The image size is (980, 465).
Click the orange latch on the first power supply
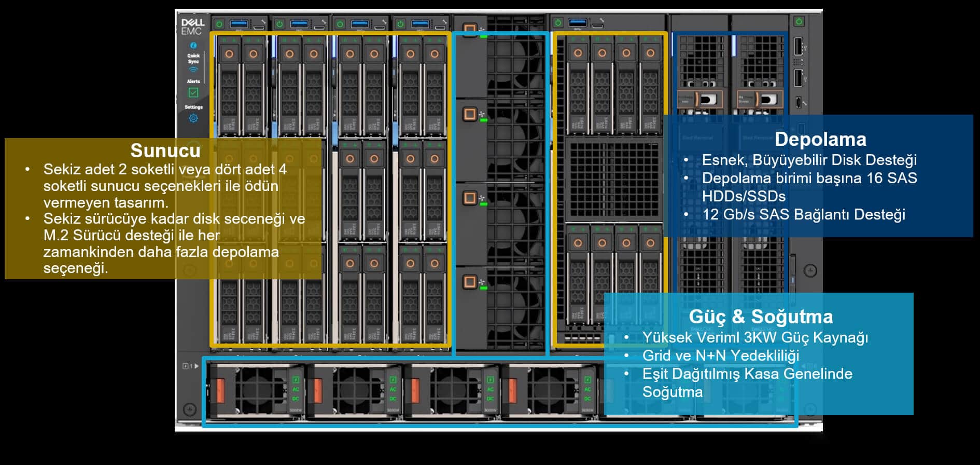pos(220,391)
